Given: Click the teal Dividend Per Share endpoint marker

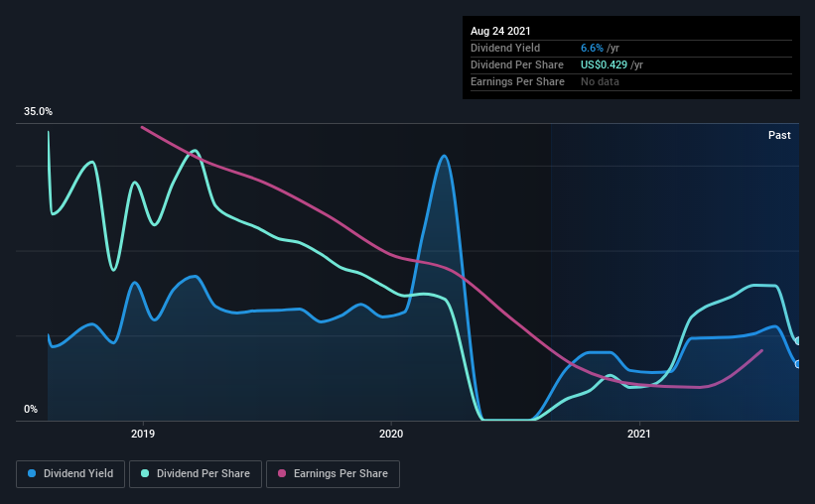Looking at the screenshot, I should [798, 341].
